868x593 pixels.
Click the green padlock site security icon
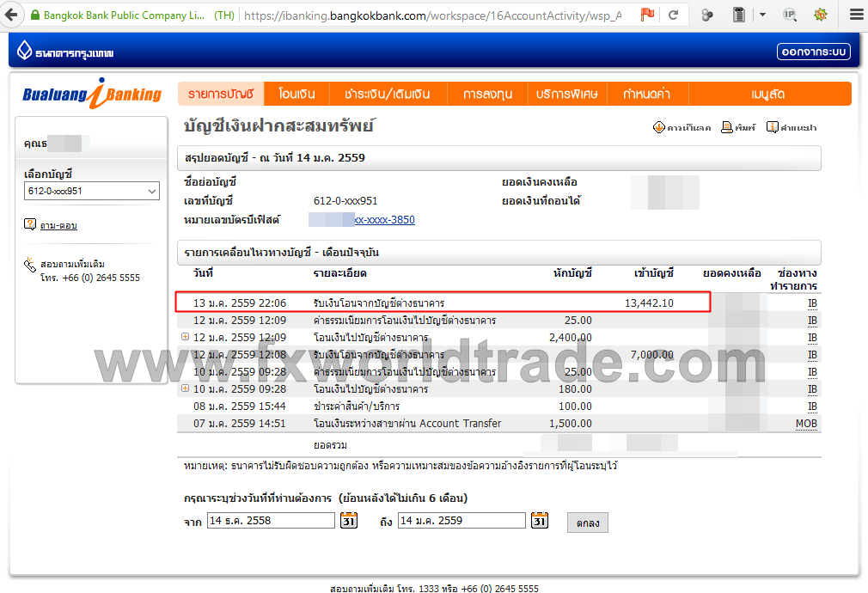tap(35, 15)
